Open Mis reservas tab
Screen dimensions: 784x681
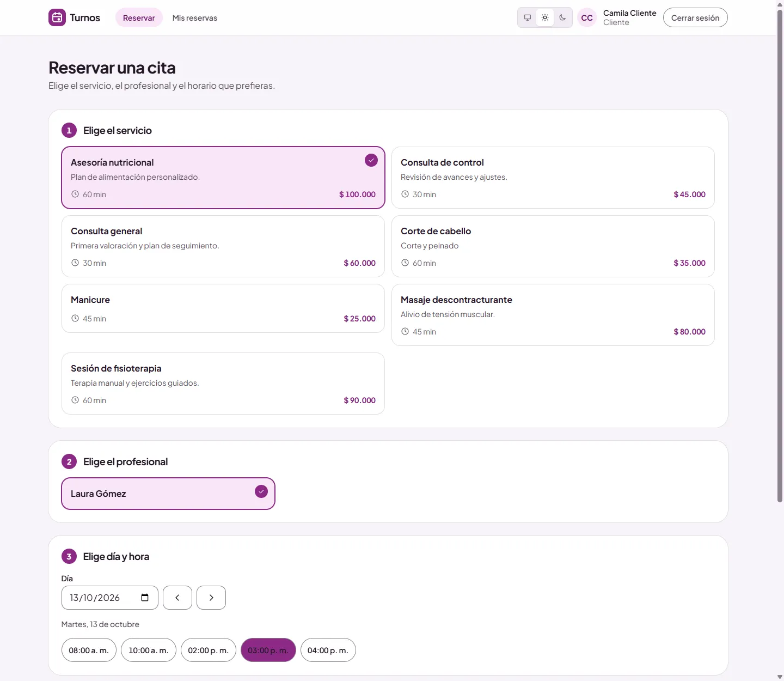coord(195,17)
